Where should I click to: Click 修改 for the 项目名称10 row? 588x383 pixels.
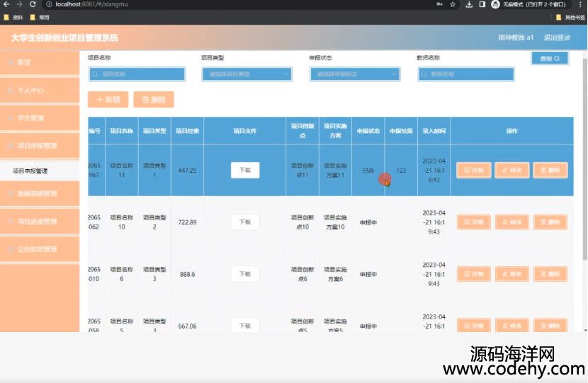coord(511,222)
